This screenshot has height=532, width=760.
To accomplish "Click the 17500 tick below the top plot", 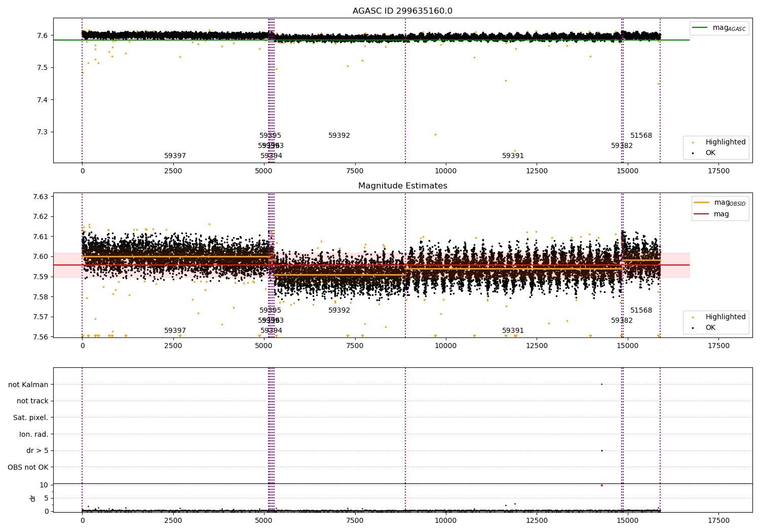I will pos(718,171).
